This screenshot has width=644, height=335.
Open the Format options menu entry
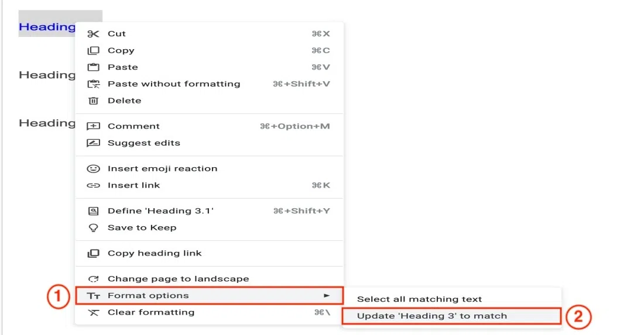tap(148, 296)
